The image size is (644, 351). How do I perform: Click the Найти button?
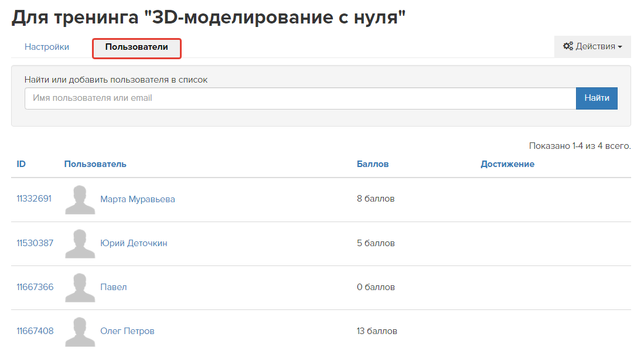click(x=597, y=98)
